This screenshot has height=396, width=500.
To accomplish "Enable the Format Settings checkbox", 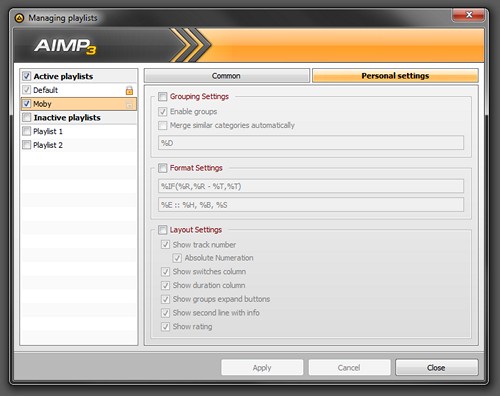I will click(x=163, y=168).
